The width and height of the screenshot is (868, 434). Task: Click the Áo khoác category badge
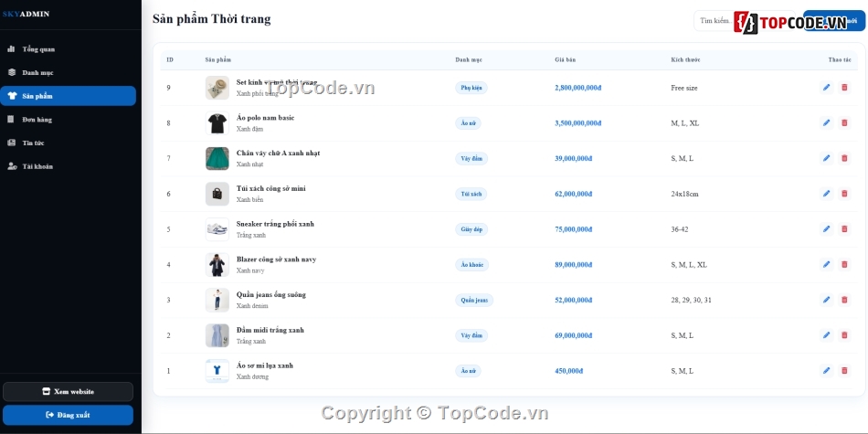tap(472, 265)
